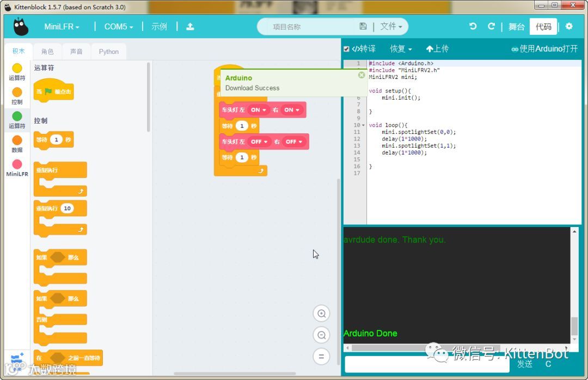Select the 积木 blocks tab
Screen dimensions: 588x380
click(x=19, y=51)
